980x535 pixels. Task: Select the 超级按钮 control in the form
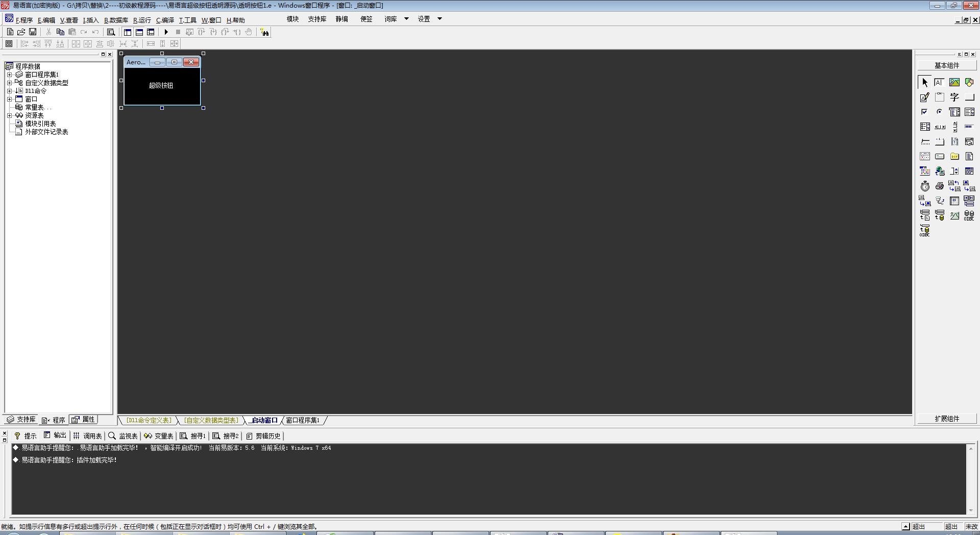pyautogui.click(x=161, y=85)
